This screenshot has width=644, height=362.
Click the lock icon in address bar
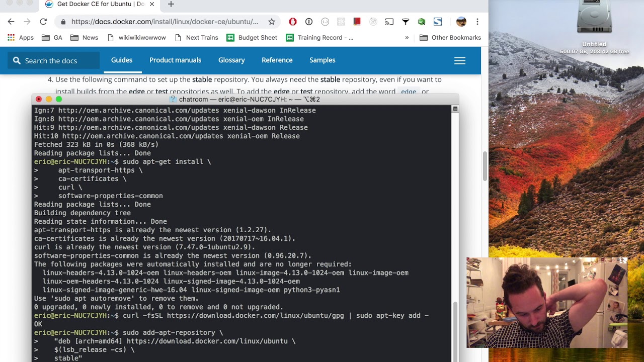(x=63, y=22)
